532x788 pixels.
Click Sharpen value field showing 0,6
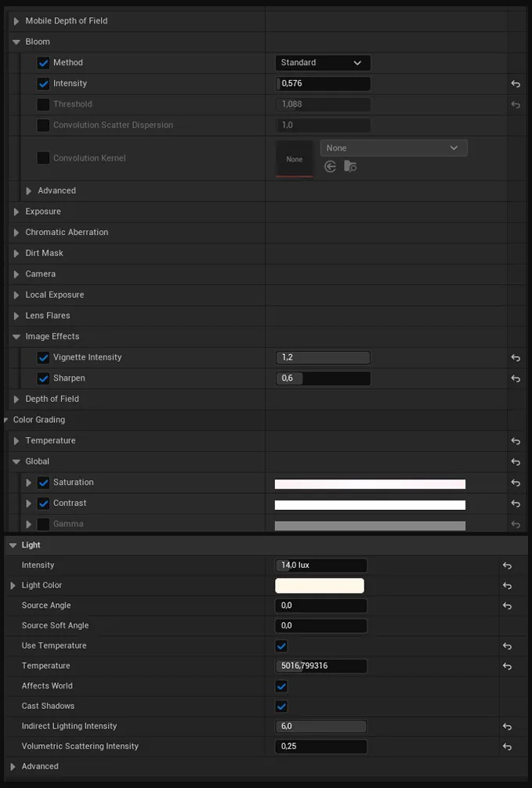pyautogui.click(x=323, y=378)
